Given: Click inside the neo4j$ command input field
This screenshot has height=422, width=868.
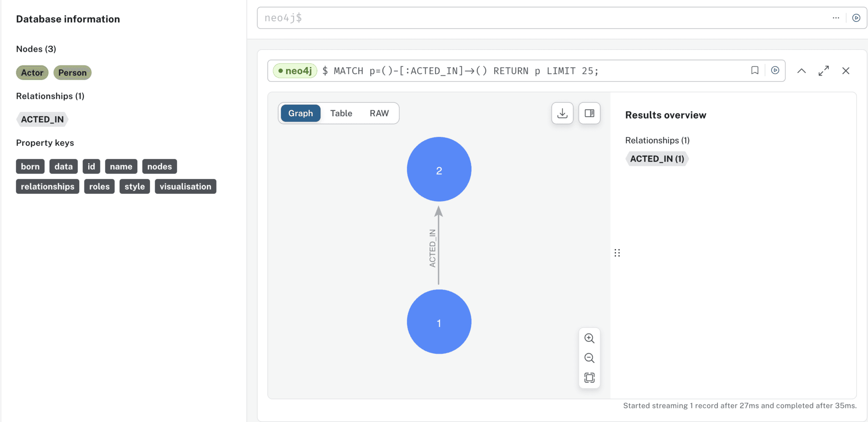Looking at the screenshot, I should click(509, 18).
